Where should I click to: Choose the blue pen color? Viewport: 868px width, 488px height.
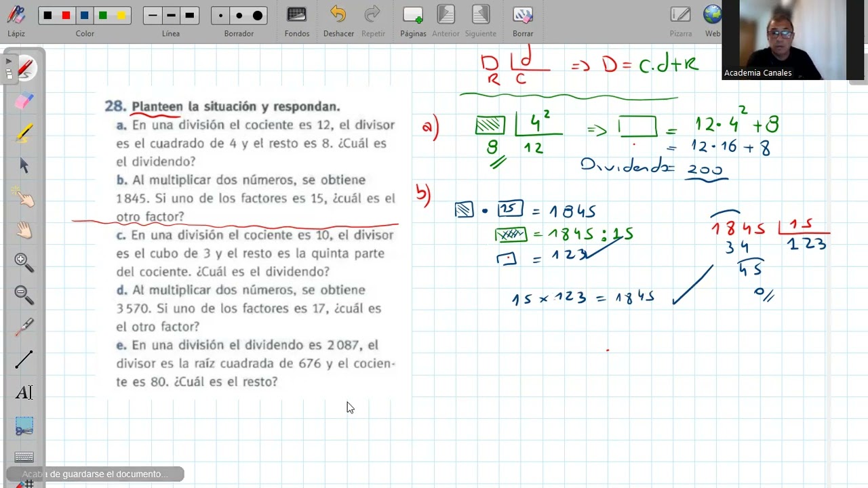click(85, 15)
